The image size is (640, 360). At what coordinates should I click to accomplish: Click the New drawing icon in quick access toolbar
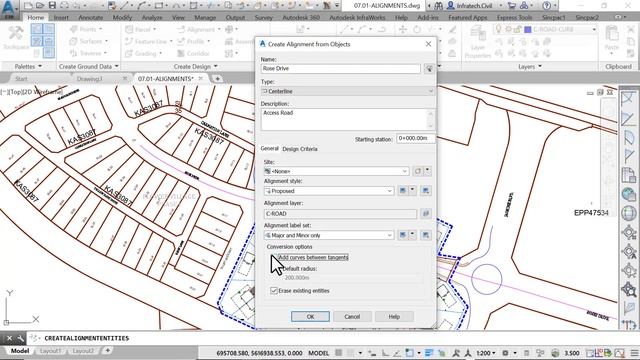(28, 6)
